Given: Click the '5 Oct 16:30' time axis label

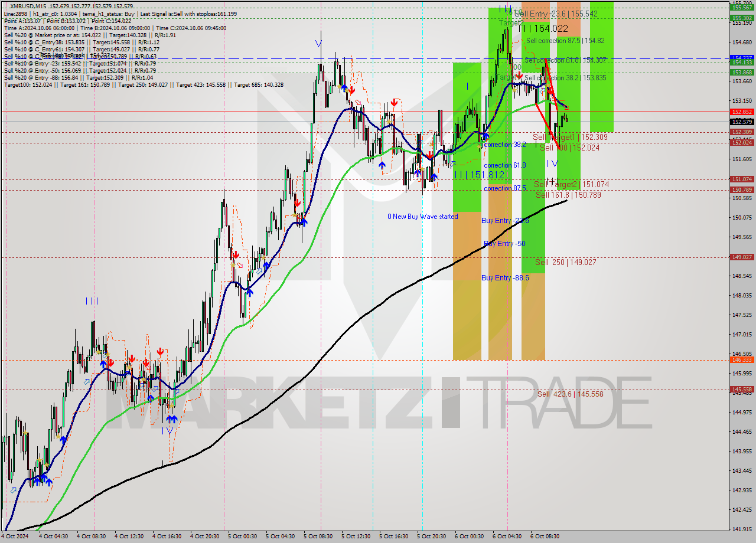Looking at the screenshot, I should [x=395, y=537].
